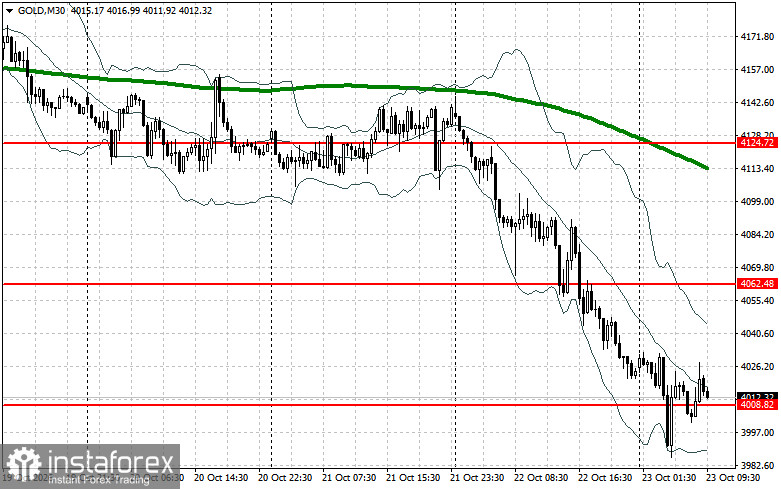
Task: Click the red 4008.82 price level label
Action: tap(757, 405)
